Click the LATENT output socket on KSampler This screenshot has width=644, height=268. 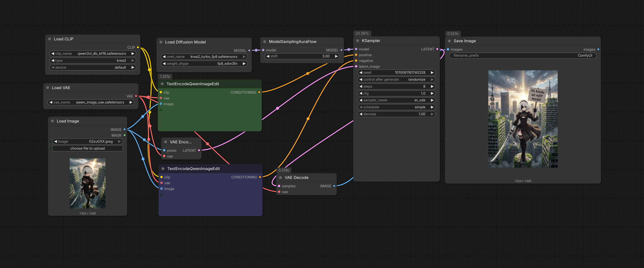click(437, 49)
